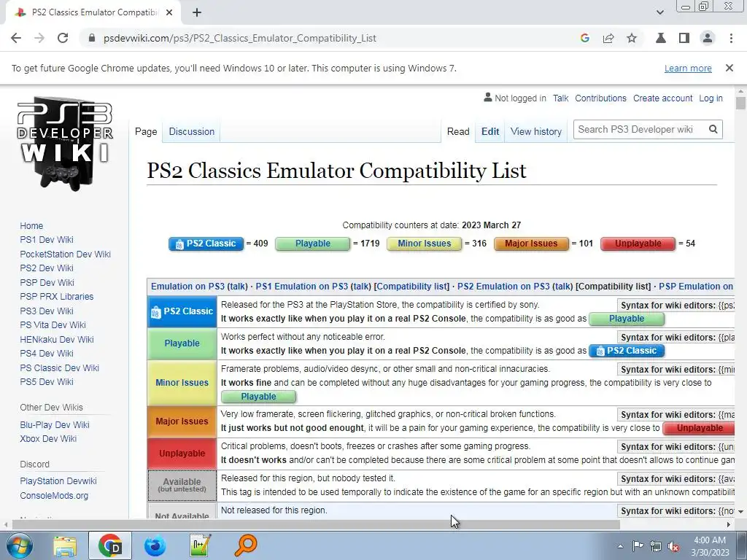
Task: Open the Chrome profile avatar
Action: (708, 38)
